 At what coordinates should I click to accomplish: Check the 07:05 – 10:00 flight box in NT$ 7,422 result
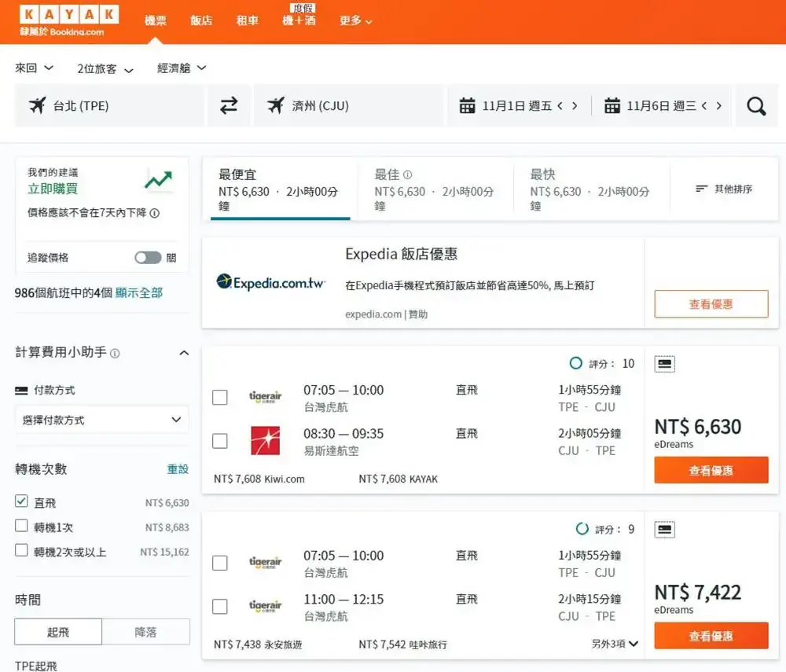pyautogui.click(x=220, y=563)
